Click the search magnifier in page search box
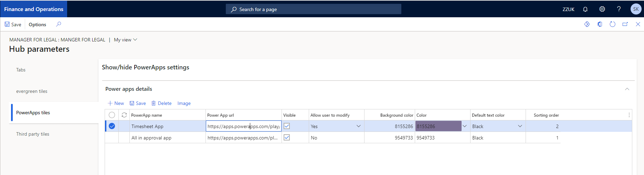The height and width of the screenshot is (175, 644). 234,9
